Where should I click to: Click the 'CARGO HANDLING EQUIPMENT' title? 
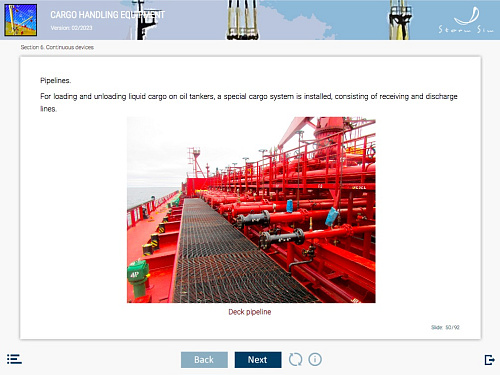click(x=107, y=15)
